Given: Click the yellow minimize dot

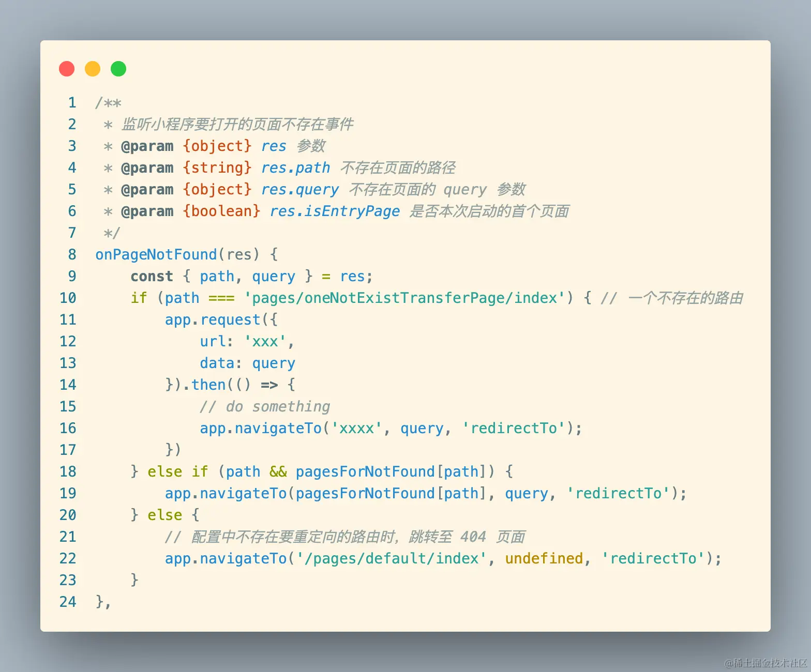Looking at the screenshot, I should point(93,69).
